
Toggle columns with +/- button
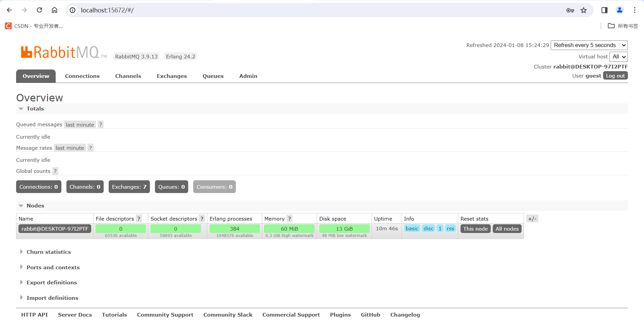(532, 219)
